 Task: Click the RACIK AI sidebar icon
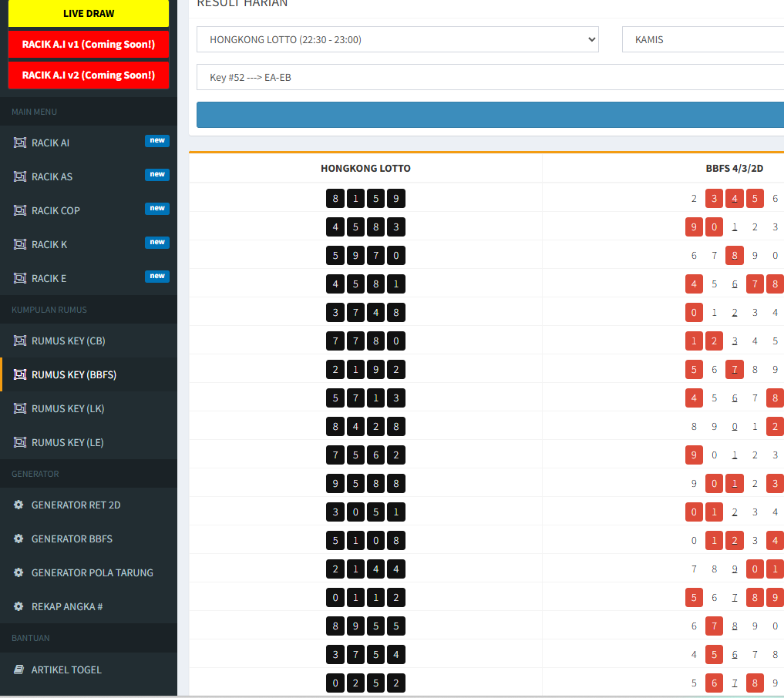[19, 143]
